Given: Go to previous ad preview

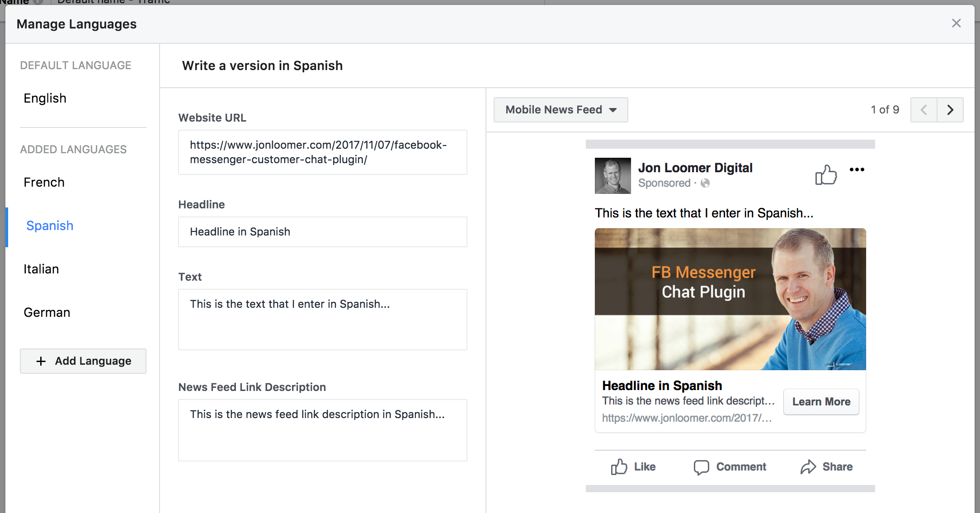Looking at the screenshot, I should (x=923, y=110).
